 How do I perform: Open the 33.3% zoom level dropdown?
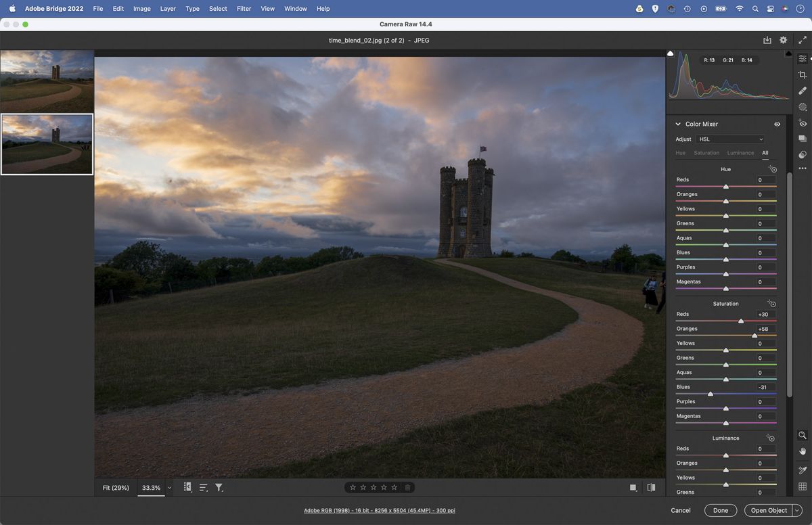point(169,487)
